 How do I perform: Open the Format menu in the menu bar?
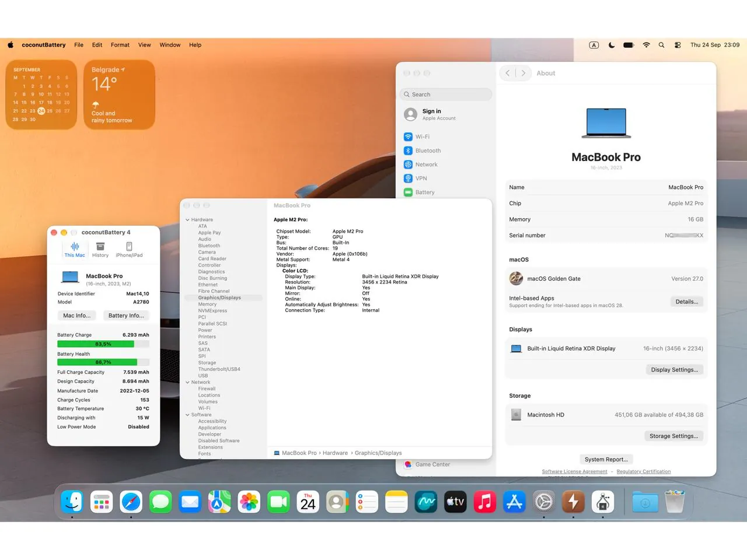[x=120, y=45]
